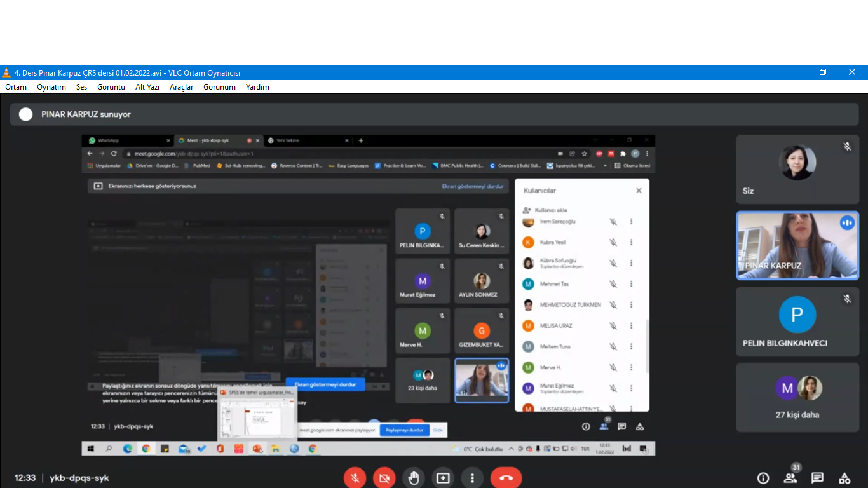Click the blue Ekran göstermeyi durdur button

pos(325,384)
